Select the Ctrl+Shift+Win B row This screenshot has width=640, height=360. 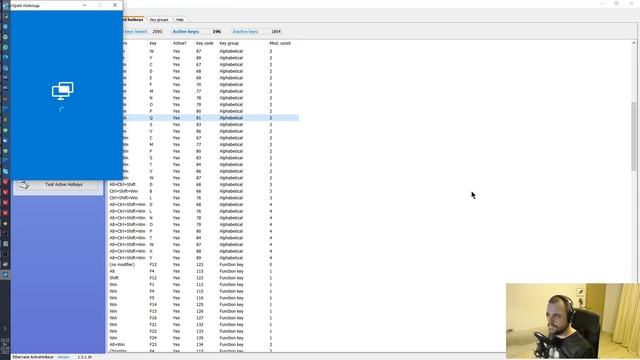coord(203,191)
